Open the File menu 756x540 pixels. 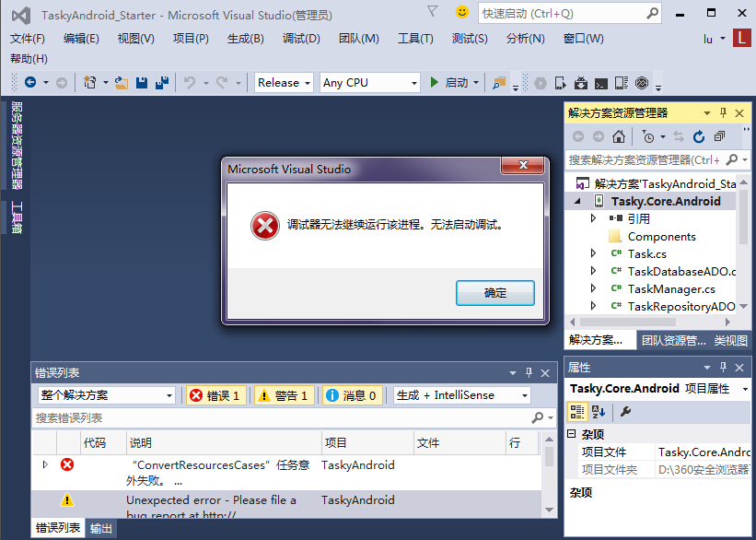coord(28,39)
